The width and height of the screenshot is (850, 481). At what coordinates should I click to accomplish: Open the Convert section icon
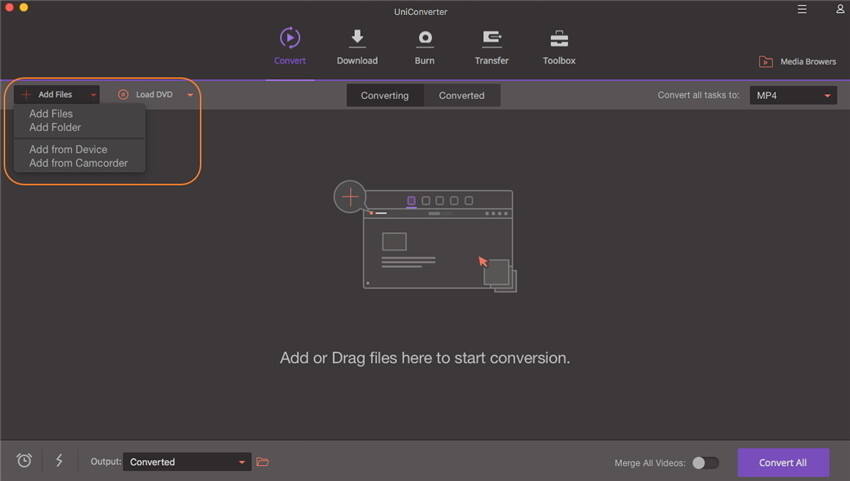click(x=290, y=37)
